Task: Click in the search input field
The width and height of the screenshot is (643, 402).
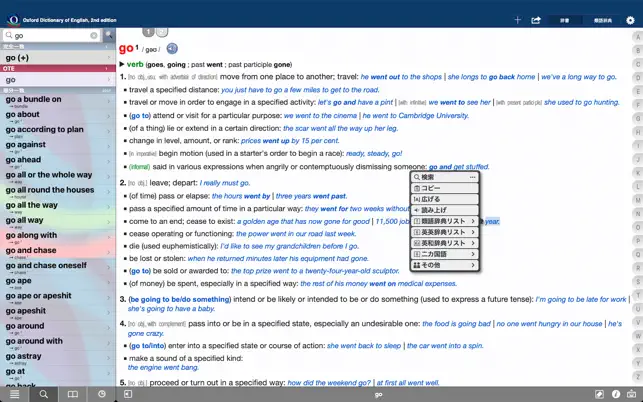Action: [x=51, y=36]
